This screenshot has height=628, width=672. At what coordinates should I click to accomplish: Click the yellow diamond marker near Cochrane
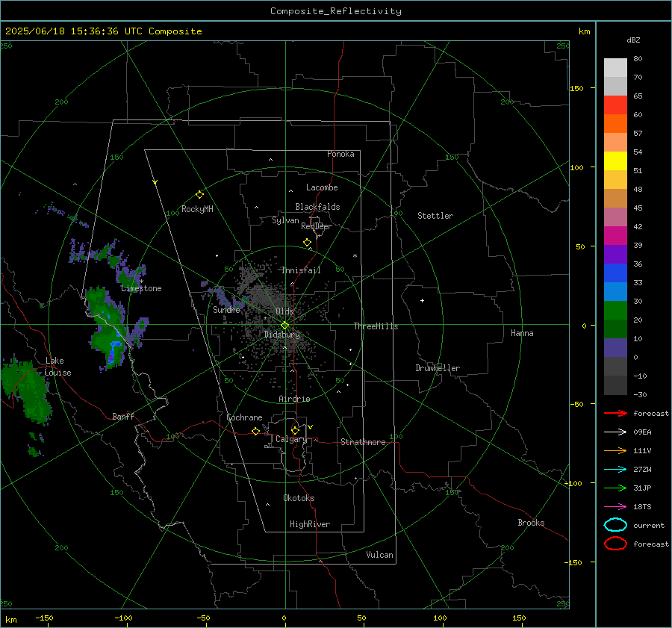click(255, 431)
